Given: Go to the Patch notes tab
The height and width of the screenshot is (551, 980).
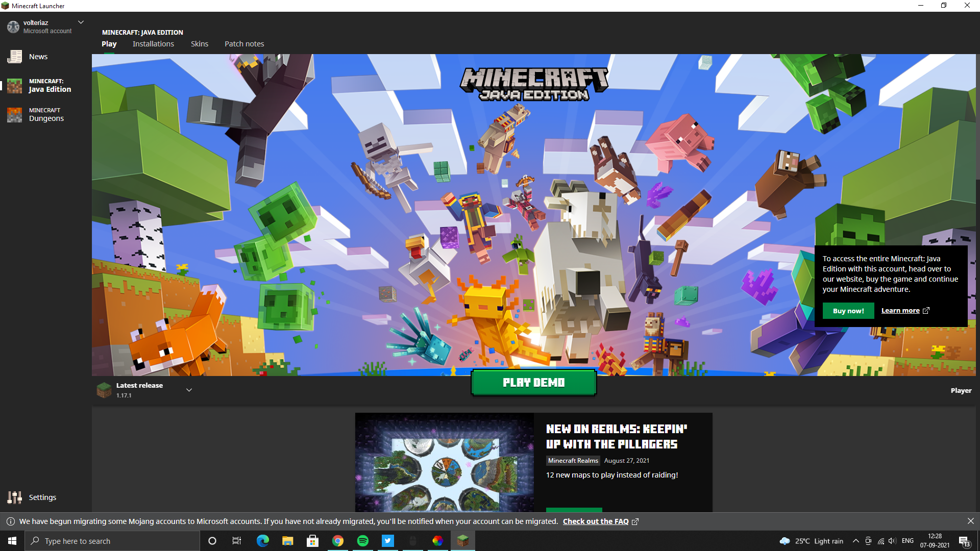Looking at the screenshot, I should (x=244, y=44).
